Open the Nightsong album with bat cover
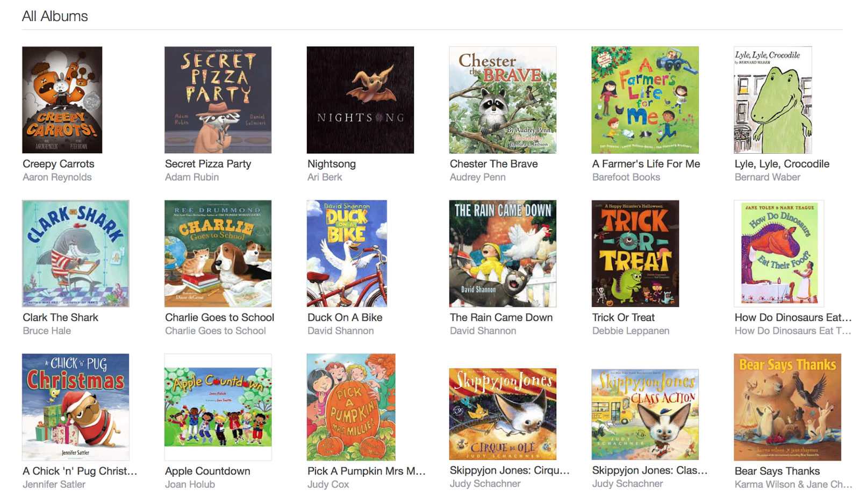Viewport: 860px width, 504px height. 360,100
